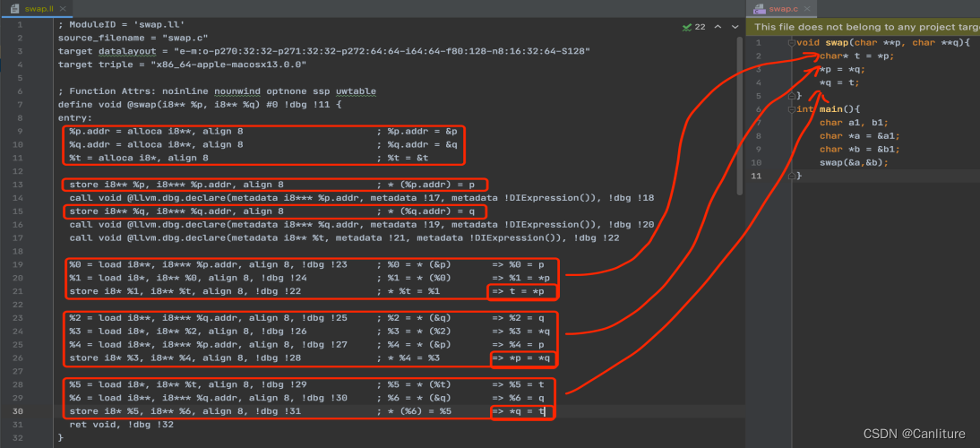This screenshot has width=980, height=448.
Task: Click the '%0 = load i8**' line
Action: [x=208, y=264]
